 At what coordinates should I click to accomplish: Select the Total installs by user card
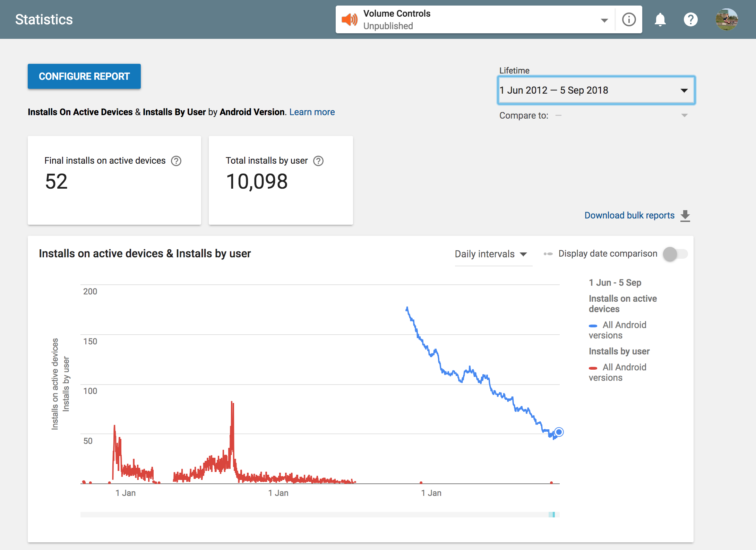(281, 180)
